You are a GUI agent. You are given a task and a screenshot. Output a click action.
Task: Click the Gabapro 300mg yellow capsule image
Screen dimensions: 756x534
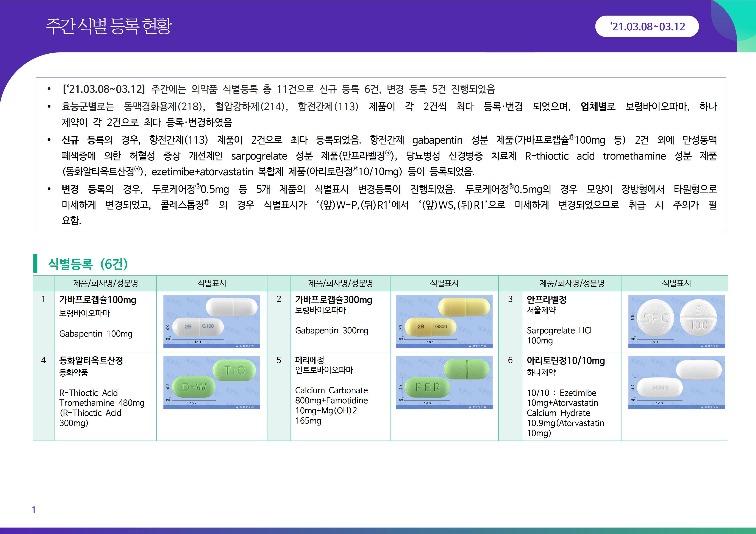coord(444,321)
